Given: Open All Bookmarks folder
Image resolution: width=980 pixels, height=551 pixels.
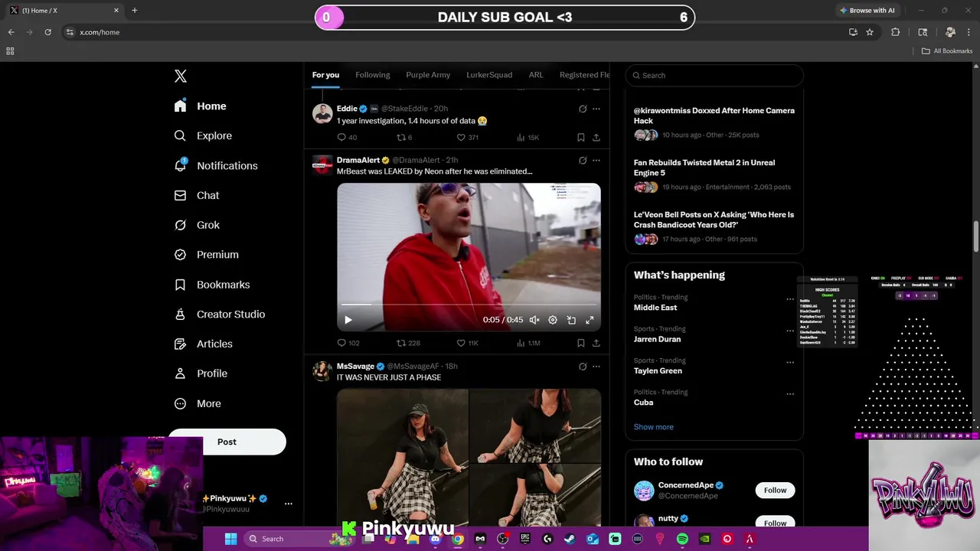Looking at the screenshot, I should [x=947, y=51].
